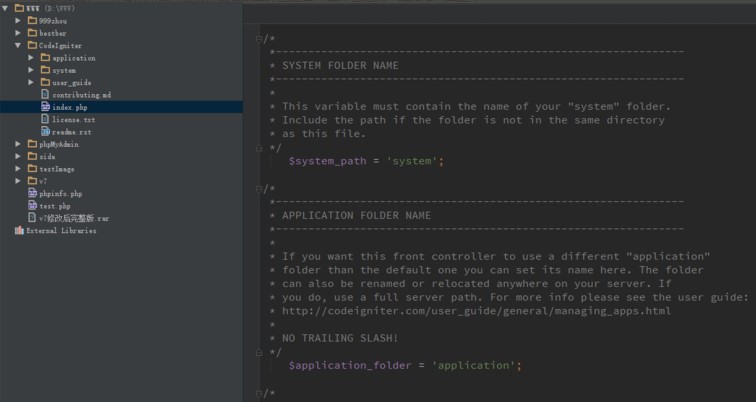This screenshot has width=756, height=402.
Task: Click the readme.rst file icon
Action: point(45,131)
